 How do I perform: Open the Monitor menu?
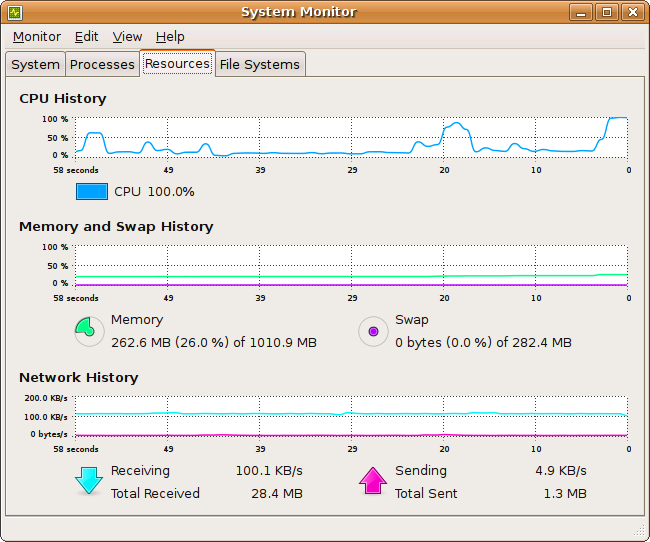pyautogui.click(x=37, y=36)
